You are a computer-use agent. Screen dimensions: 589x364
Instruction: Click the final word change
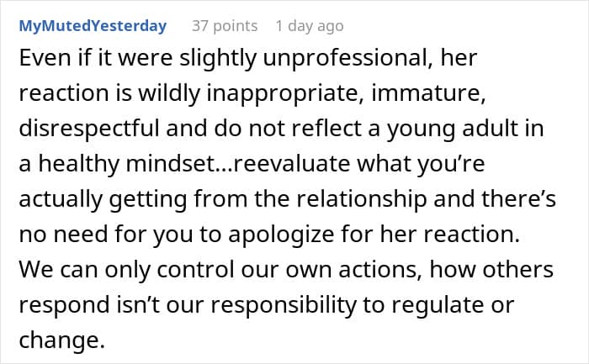coord(62,340)
